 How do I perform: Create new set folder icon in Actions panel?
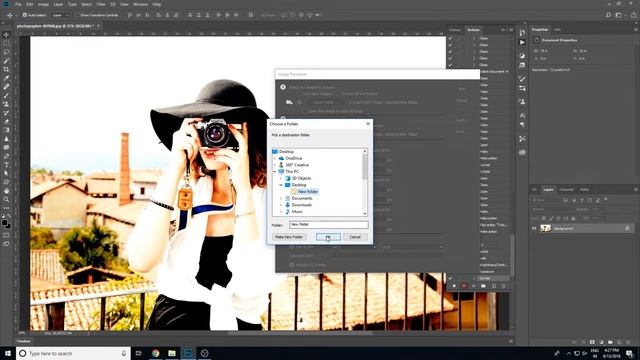[x=483, y=286]
